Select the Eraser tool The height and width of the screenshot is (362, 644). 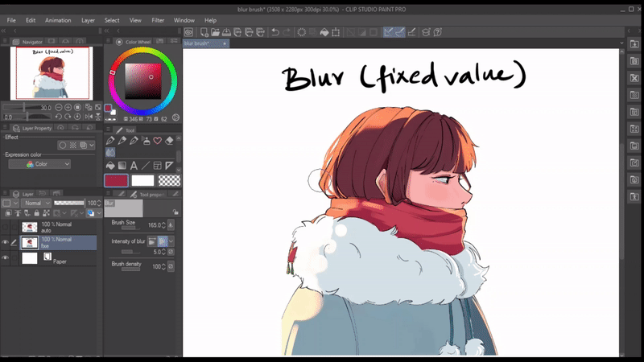169,141
